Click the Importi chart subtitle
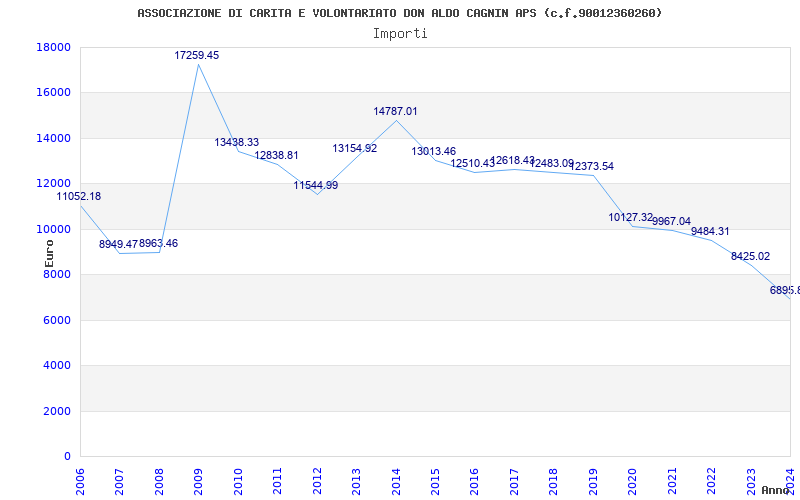The height and width of the screenshot is (500, 800). 400,34
